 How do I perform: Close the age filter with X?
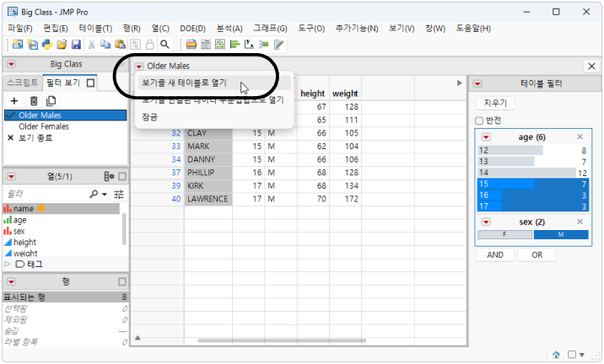580,136
